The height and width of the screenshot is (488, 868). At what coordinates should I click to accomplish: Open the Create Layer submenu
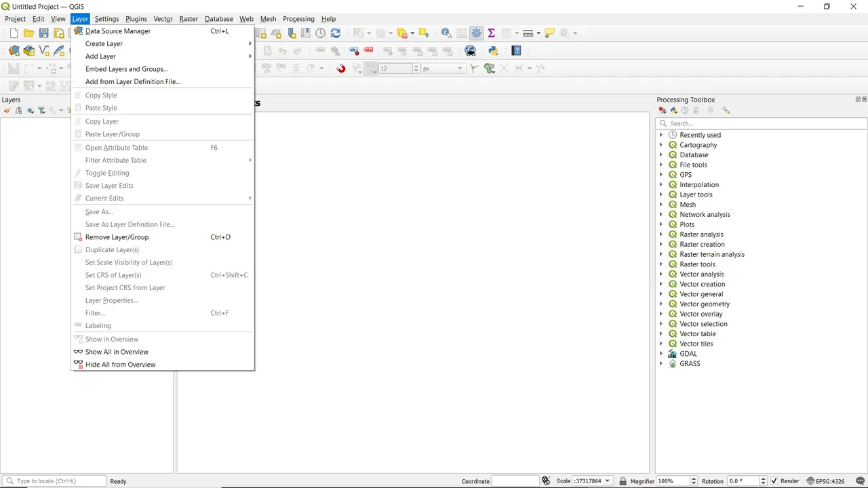(163, 43)
